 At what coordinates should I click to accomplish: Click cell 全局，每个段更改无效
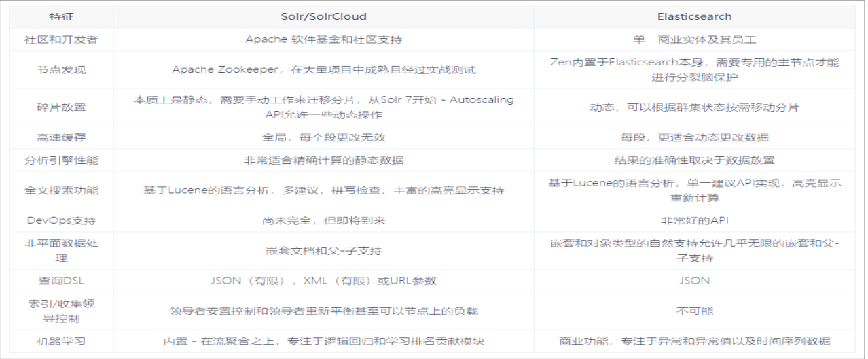click(323, 137)
